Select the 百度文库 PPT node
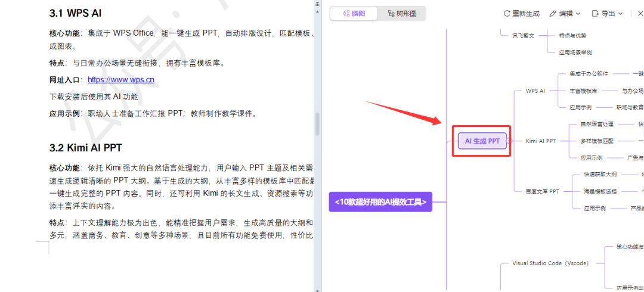This screenshot has height=292, width=644. (542, 191)
